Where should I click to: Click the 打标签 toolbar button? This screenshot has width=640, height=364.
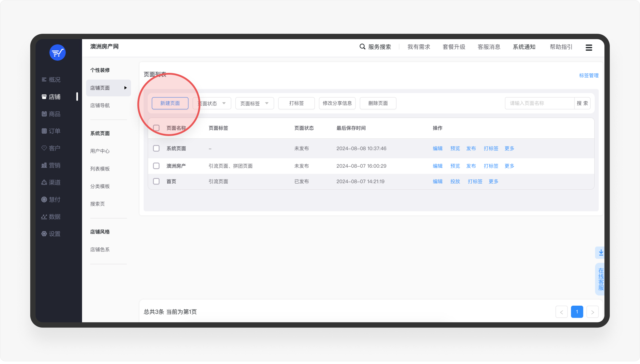[x=296, y=103]
